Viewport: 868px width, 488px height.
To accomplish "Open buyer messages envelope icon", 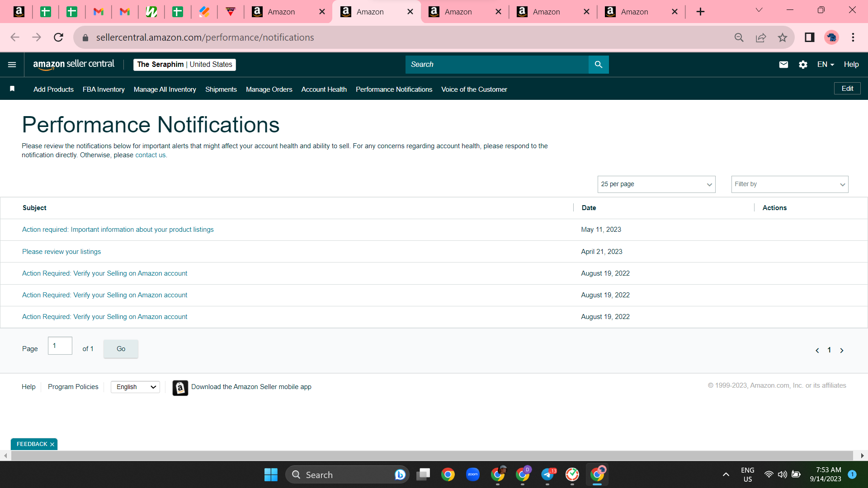I will point(783,65).
